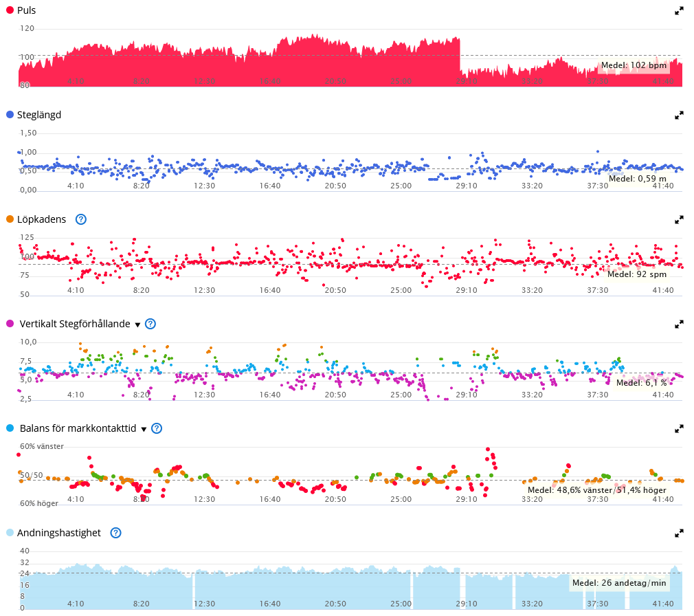Expand the Puls chart to fullscreen
This screenshot has width=694, height=616.
point(678,11)
